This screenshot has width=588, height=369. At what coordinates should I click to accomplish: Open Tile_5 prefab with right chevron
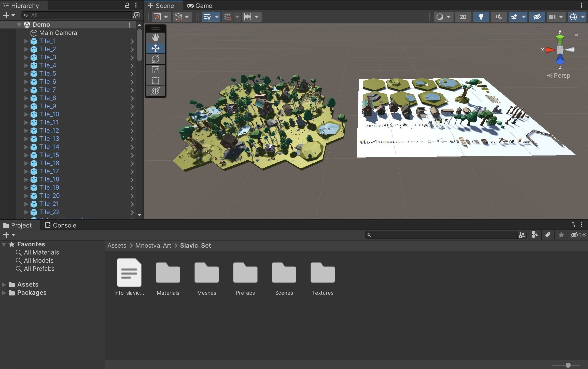(x=132, y=74)
